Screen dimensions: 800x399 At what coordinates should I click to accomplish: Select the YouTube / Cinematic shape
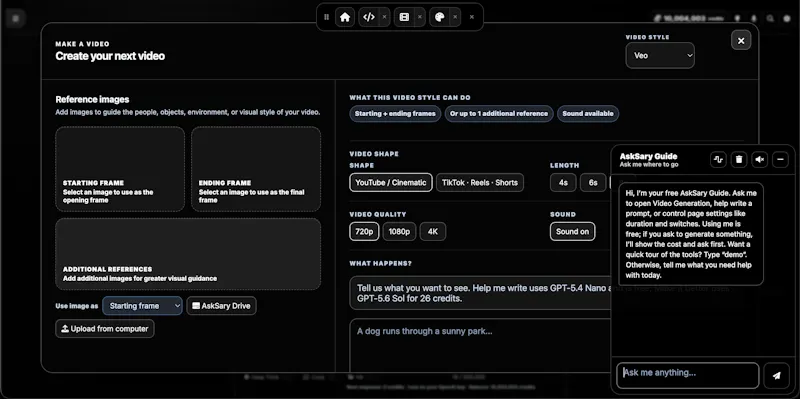(x=391, y=183)
